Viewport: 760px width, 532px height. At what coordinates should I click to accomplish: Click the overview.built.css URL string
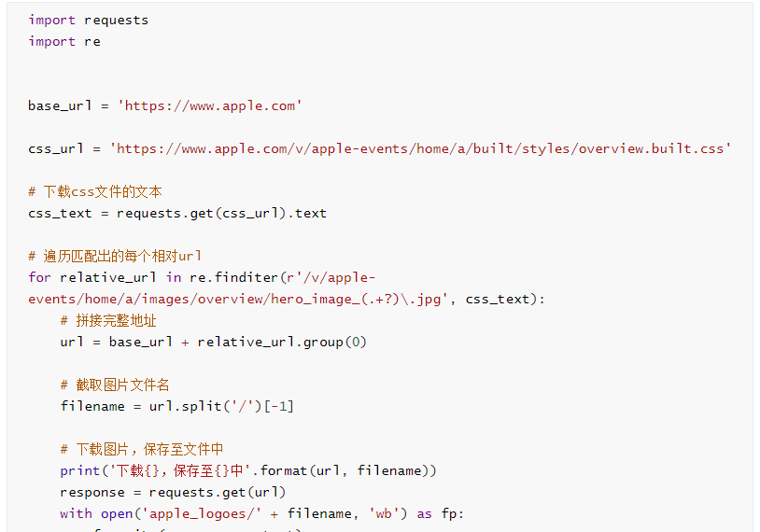pos(420,148)
